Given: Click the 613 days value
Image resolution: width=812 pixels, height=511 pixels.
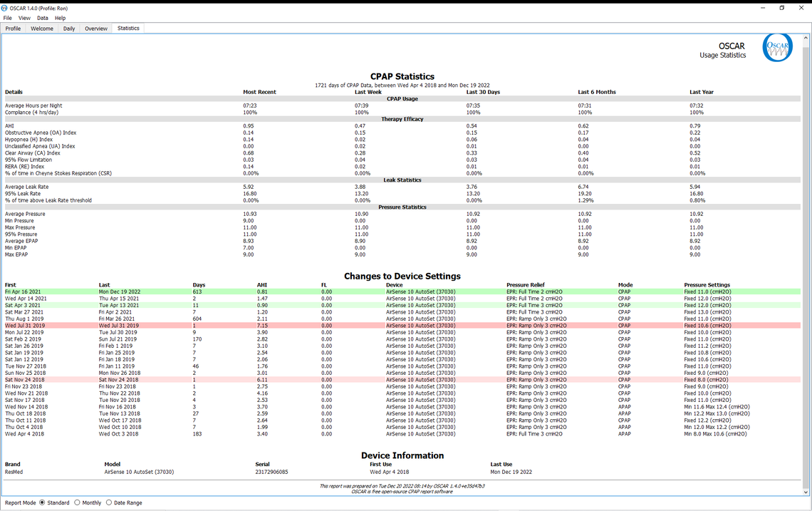Looking at the screenshot, I should tap(197, 291).
